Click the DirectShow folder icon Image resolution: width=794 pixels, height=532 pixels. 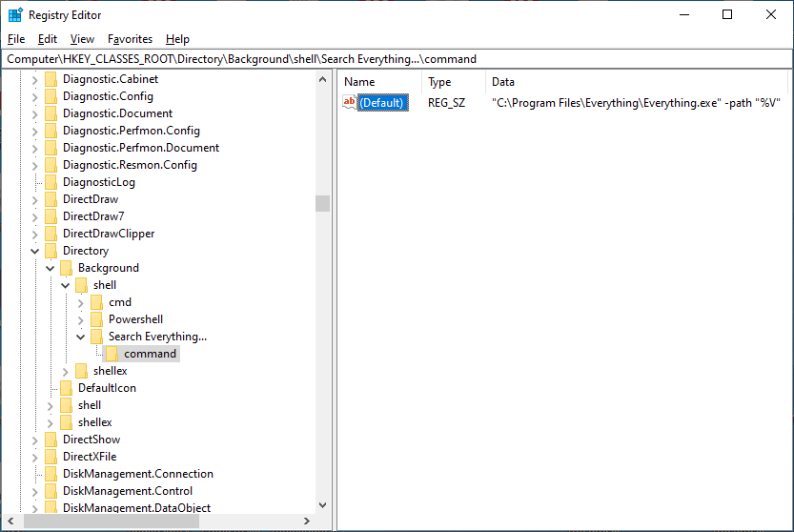pyautogui.click(x=51, y=440)
